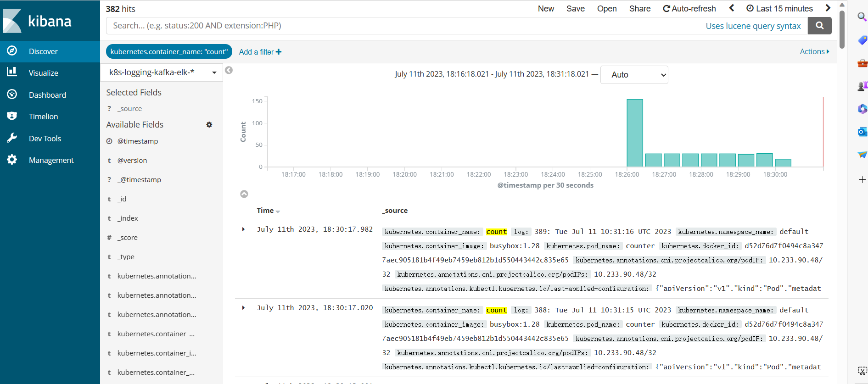868x384 pixels.
Task: Click the browser sidebar paper plane icon
Action: [862, 155]
